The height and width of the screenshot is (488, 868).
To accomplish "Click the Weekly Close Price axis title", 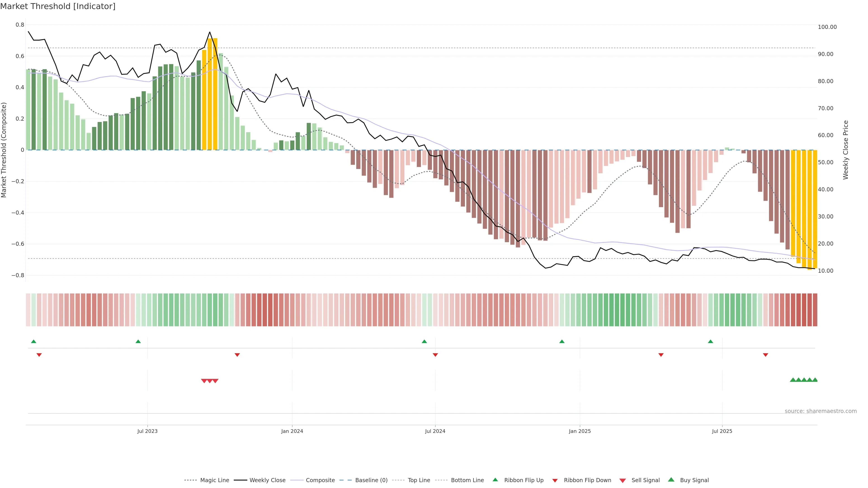I will (845, 150).
